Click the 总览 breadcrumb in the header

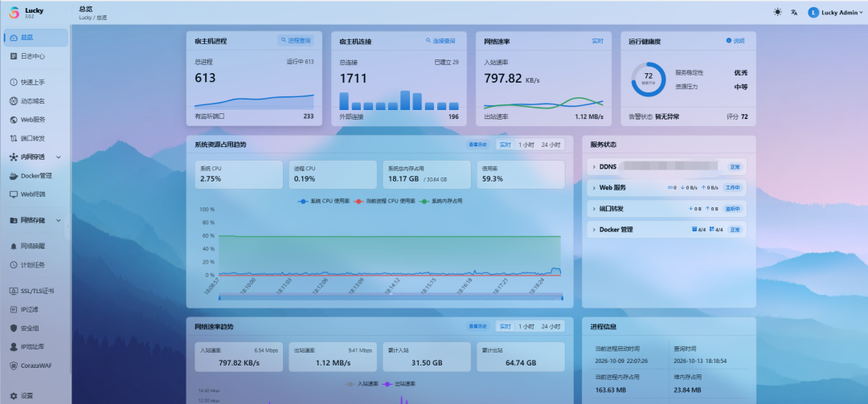[101, 18]
